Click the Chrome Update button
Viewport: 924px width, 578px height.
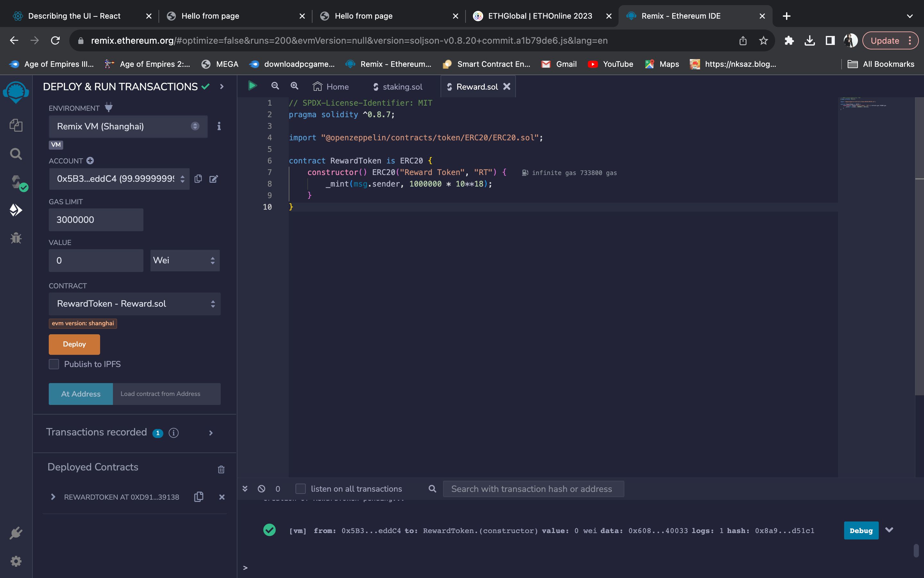pos(890,40)
